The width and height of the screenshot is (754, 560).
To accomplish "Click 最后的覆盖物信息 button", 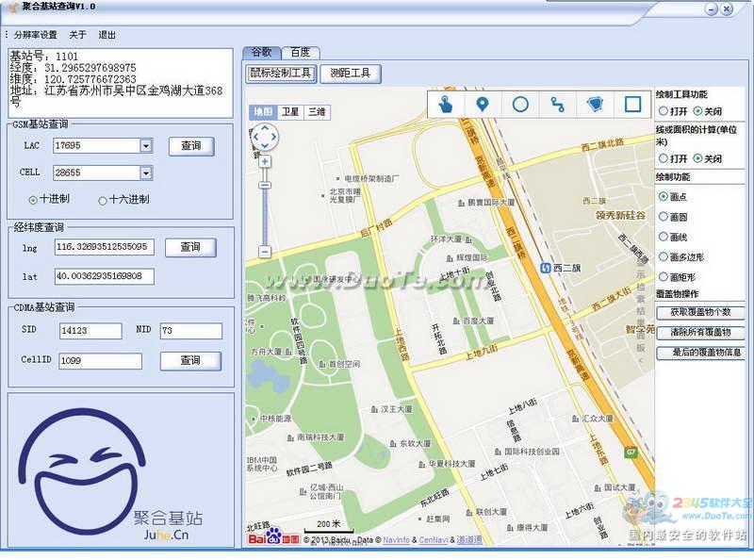I will point(700,353).
